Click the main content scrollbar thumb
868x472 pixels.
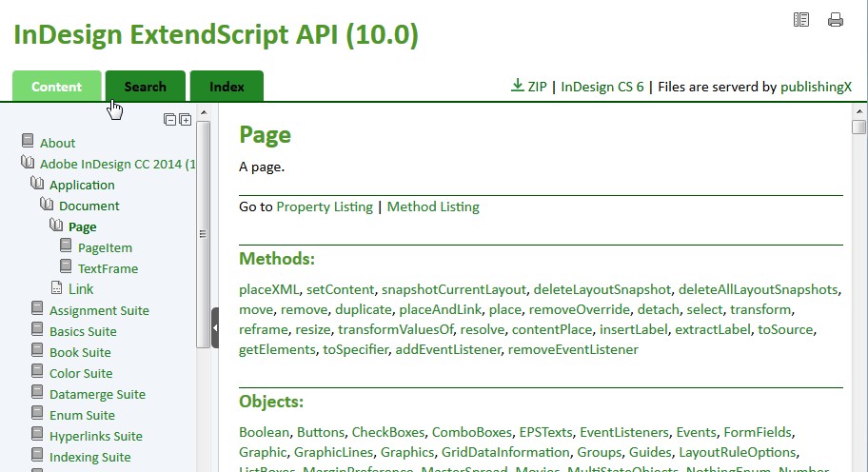coord(858,127)
